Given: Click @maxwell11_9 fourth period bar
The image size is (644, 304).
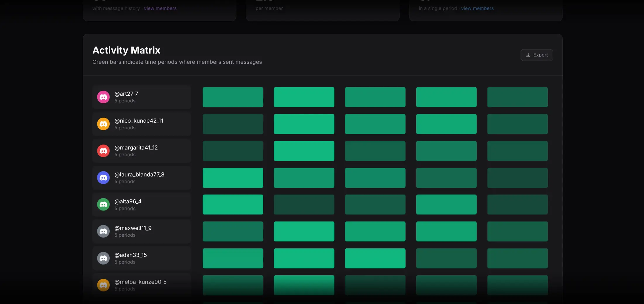Looking at the screenshot, I should tap(446, 231).
